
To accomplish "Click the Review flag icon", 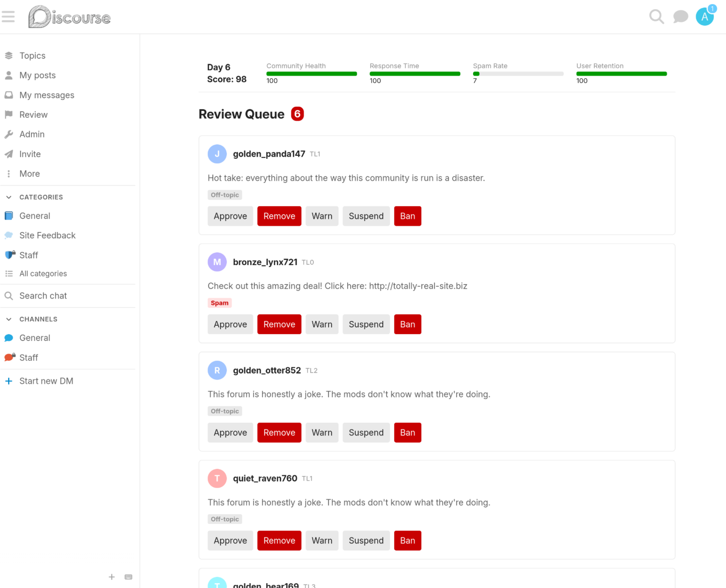I will click(x=9, y=114).
